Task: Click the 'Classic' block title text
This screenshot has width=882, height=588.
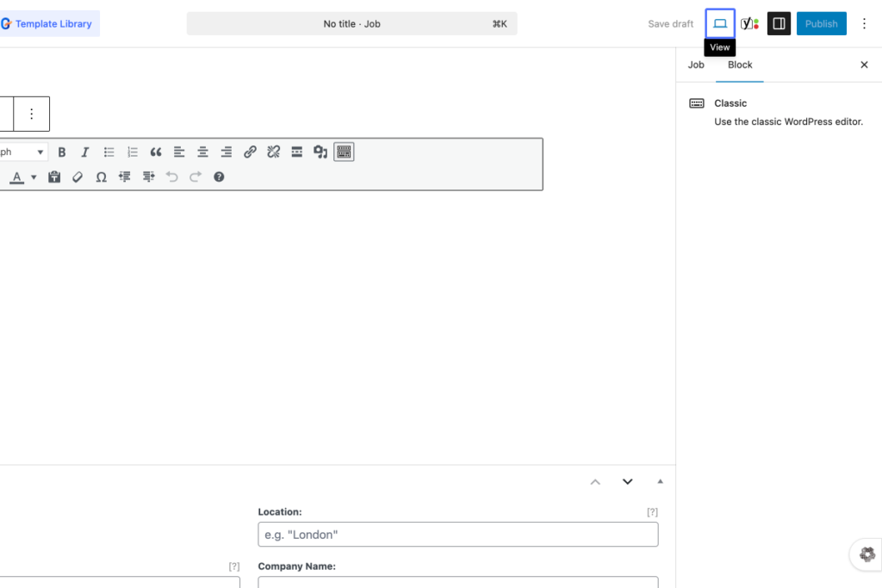Action: [x=730, y=103]
